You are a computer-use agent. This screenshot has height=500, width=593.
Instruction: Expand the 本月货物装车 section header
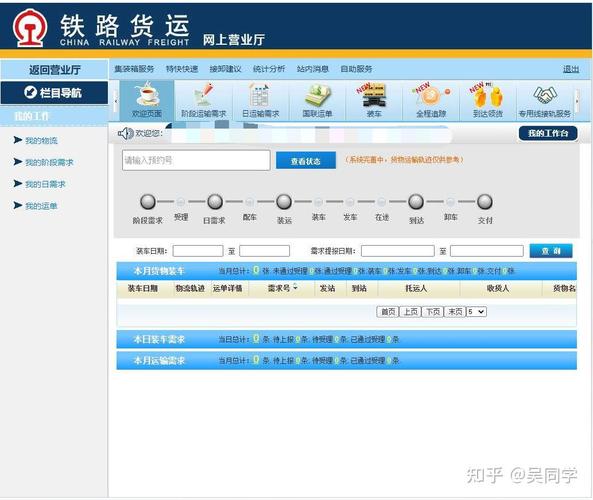[346, 271]
